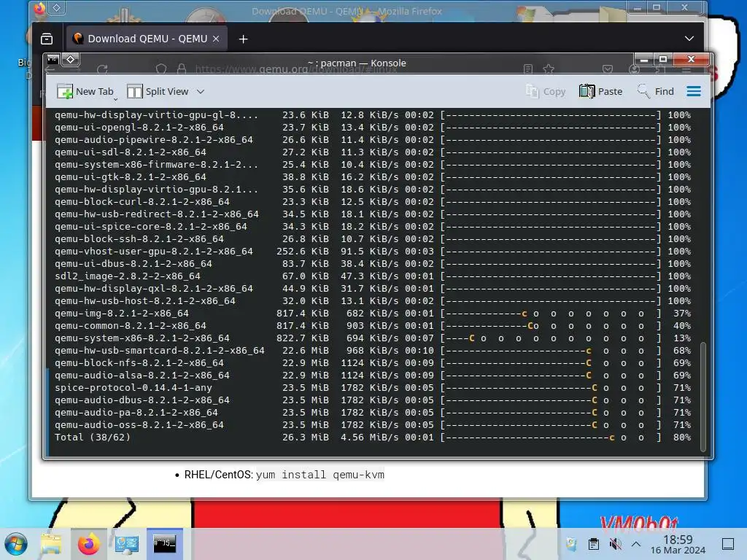
Task: Click the qemu-audio-dbus-8.2.1-2-x86_64 package name
Action: (142, 400)
